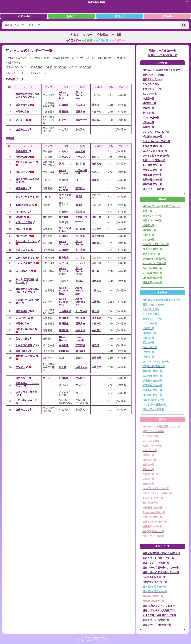Viewport: 191px width, 644px height.
Task: Play YouTube icon for バレッタ
Action: [x=30, y=229]
